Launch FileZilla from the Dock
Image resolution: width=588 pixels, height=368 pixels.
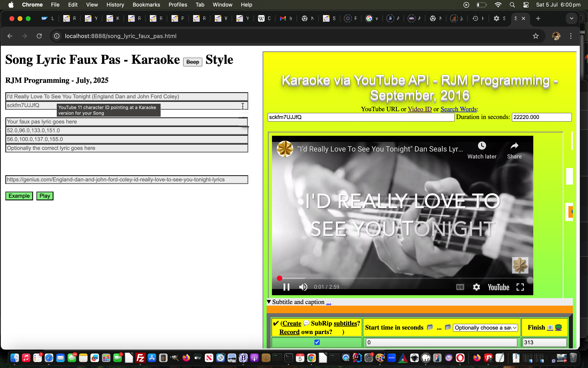[140, 358]
